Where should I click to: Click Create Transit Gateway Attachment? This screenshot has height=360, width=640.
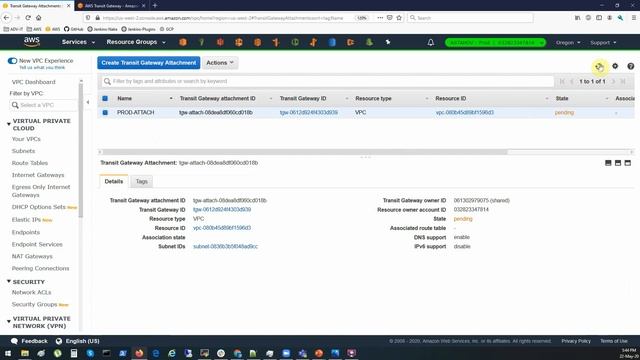point(149,63)
